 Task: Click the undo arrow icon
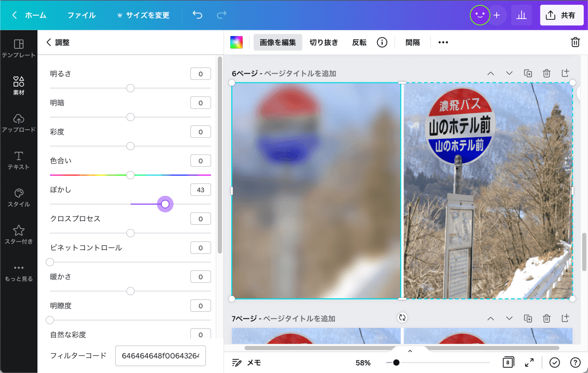tap(197, 15)
